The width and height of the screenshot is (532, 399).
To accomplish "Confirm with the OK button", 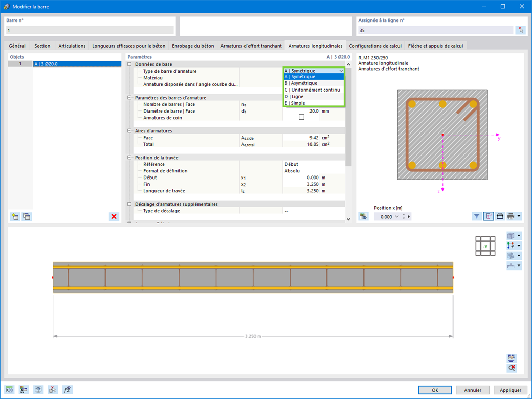I will tap(435, 390).
